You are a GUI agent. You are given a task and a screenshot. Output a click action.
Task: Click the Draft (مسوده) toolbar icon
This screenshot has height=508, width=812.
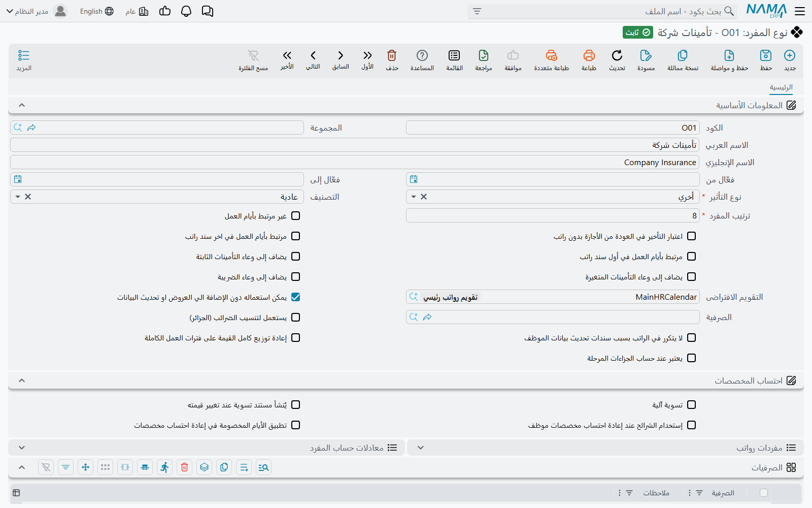click(x=646, y=55)
